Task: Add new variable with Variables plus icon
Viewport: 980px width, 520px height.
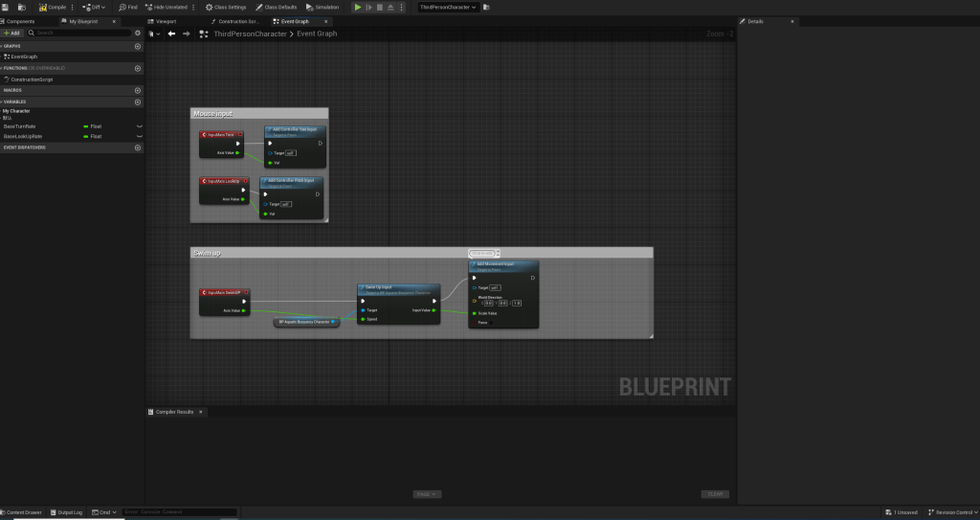Action: point(138,102)
